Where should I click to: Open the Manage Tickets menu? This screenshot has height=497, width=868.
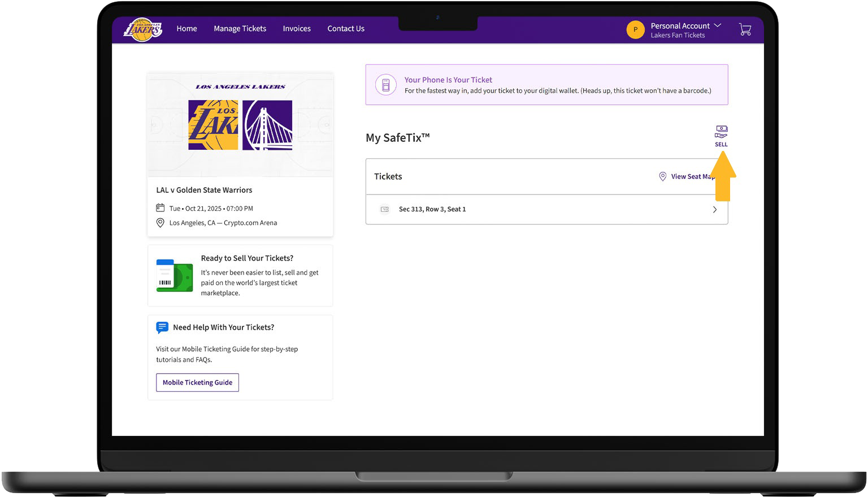[x=240, y=29]
